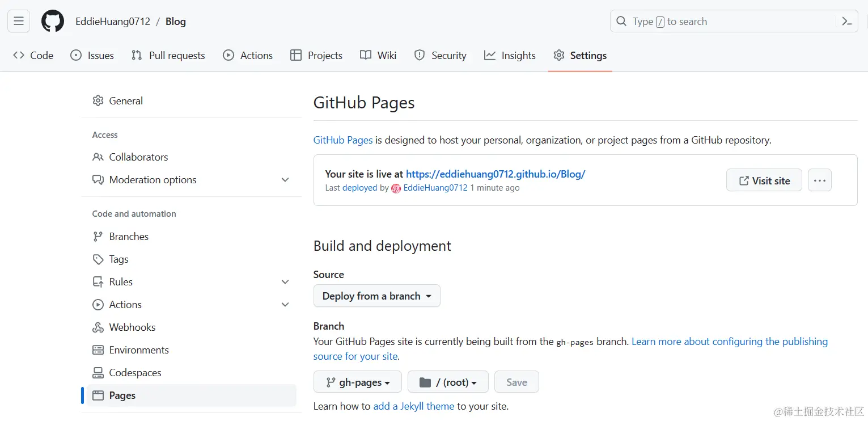Click the General gear icon

98,100
